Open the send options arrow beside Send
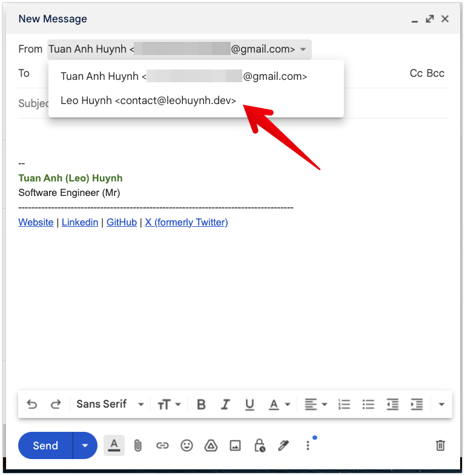The image size is (465, 476). coord(85,445)
